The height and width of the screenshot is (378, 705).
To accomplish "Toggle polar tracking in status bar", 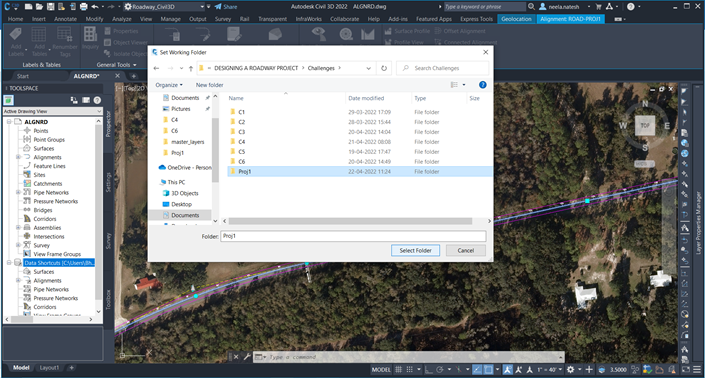I will [440, 369].
